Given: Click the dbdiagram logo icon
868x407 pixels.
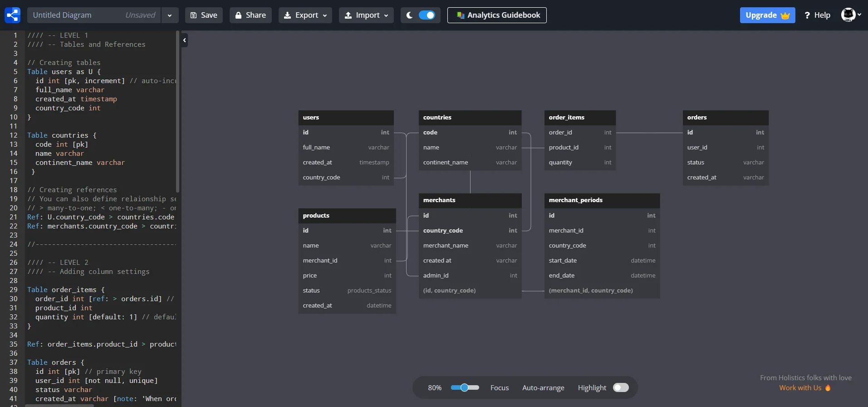Looking at the screenshot, I should point(12,15).
